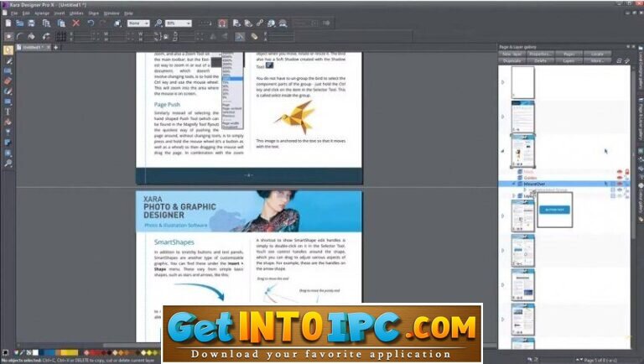644x364 pixels.
Task: Add a new document tab with plus button
Action: [x=56, y=47]
